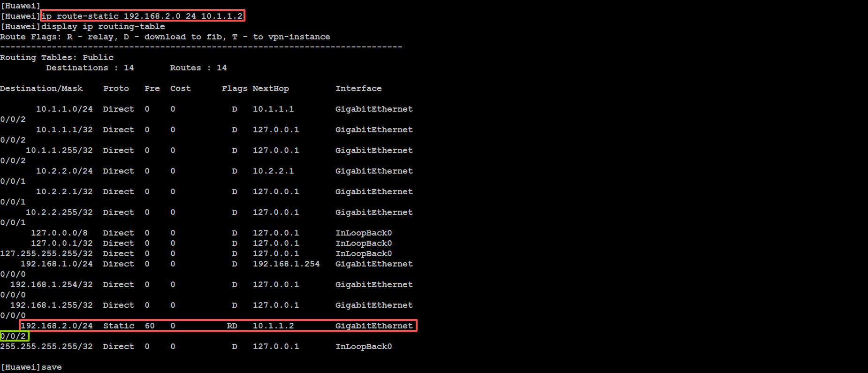868x373 pixels.
Task: Click the 'Routes : 14' count
Action: [198, 68]
